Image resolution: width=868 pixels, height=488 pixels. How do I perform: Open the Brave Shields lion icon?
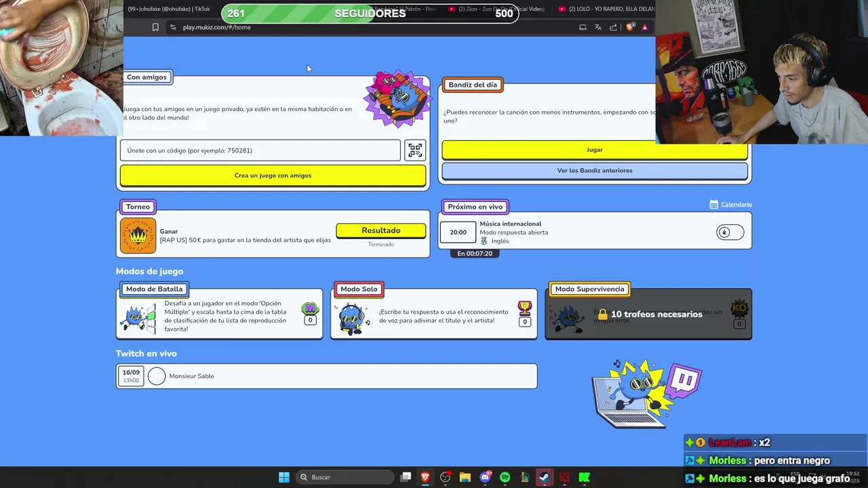click(x=630, y=27)
